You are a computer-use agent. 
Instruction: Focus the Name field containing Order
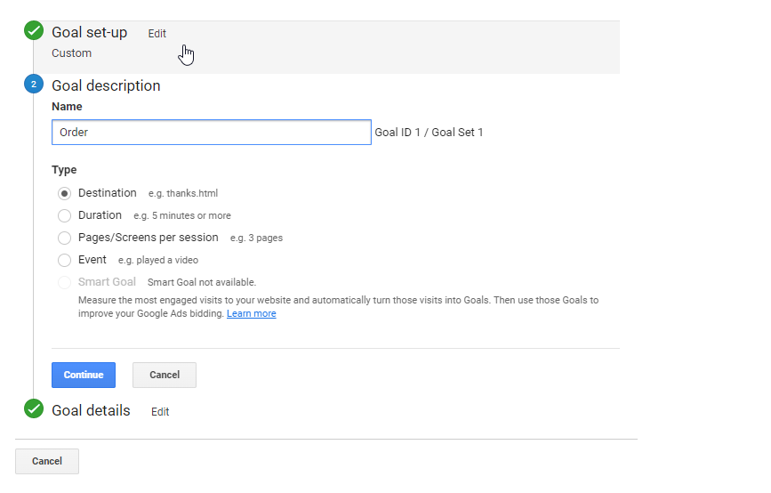pyautogui.click(x=211, y=132)
